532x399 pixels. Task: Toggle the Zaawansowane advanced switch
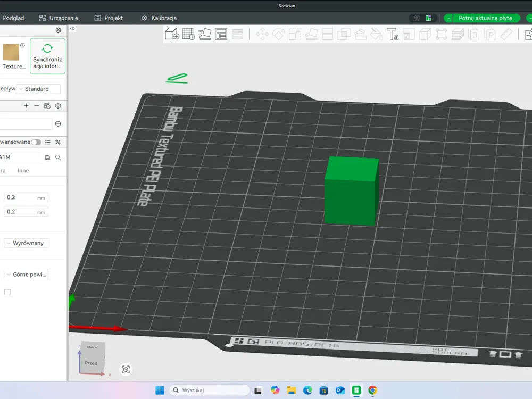(x=36, y=142)
